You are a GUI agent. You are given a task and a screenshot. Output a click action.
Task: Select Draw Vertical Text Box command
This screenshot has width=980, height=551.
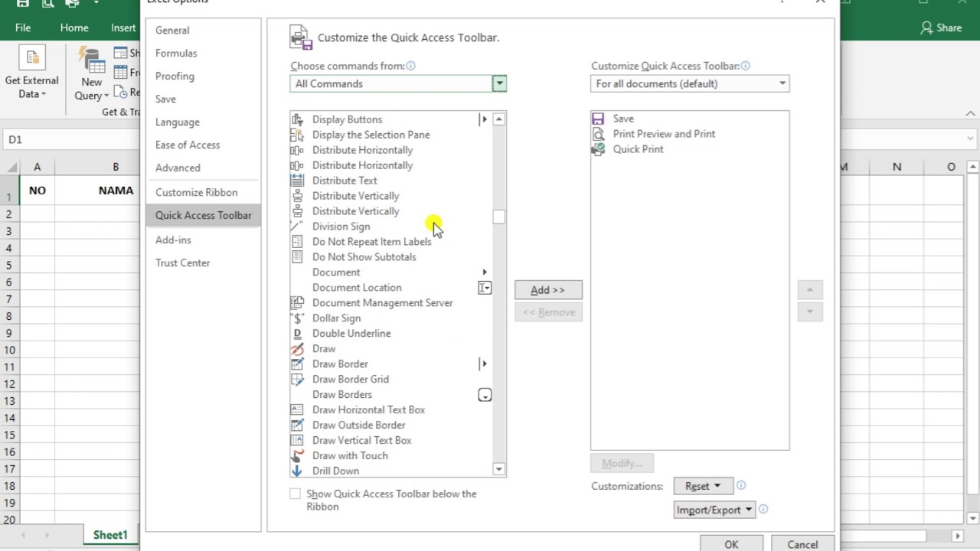390,441
